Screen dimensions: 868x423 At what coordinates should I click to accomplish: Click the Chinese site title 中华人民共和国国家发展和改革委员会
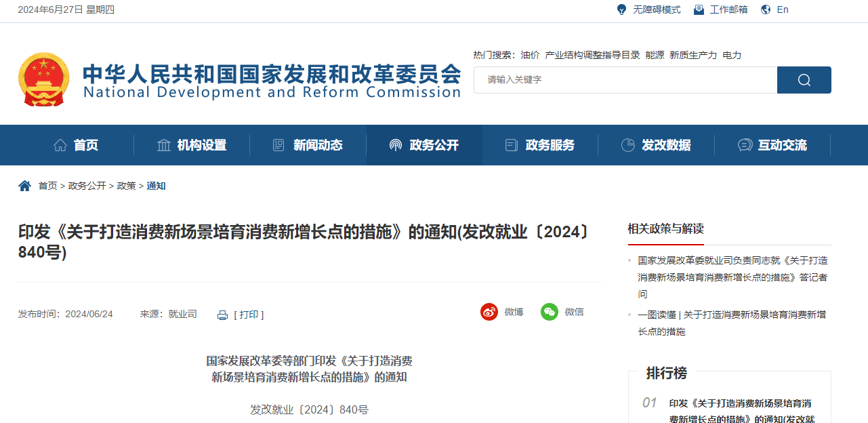click(x=272, y=73)
